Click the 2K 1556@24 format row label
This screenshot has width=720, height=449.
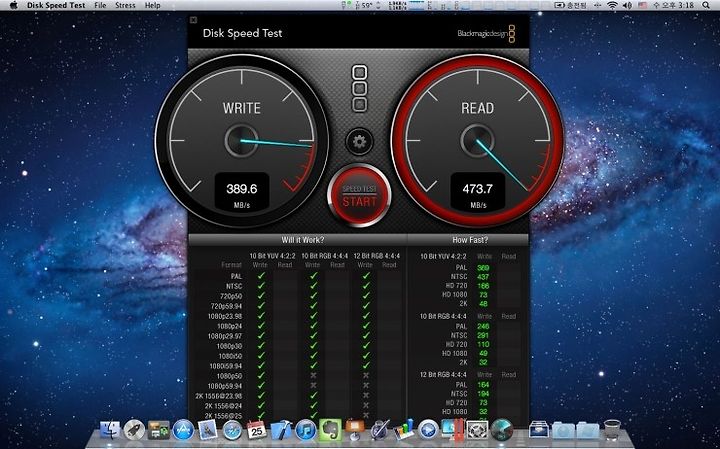pyautogui.click(x=224, y=406)
